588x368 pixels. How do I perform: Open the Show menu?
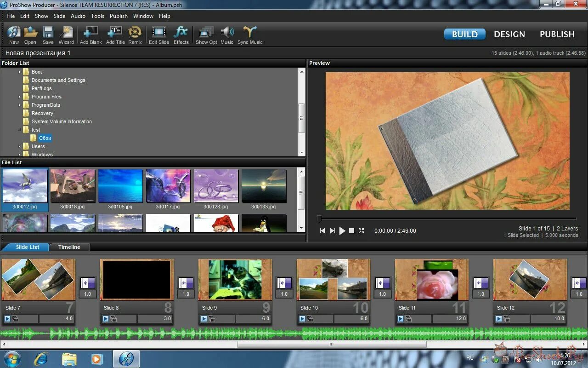click(41, 16)
